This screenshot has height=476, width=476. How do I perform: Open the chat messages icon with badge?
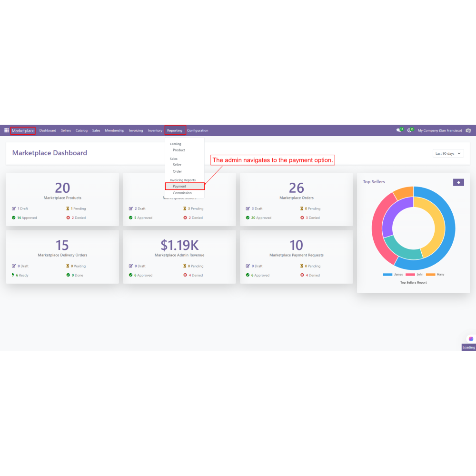pos(399,130)
